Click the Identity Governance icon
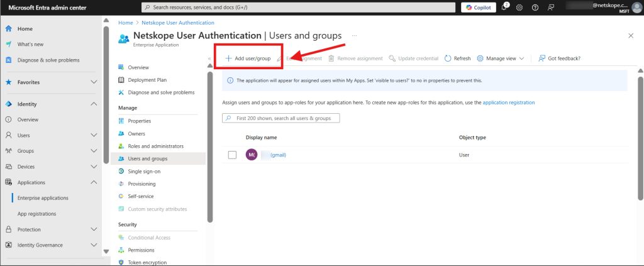Screen dimensions: 644x266 click(8, 245)
